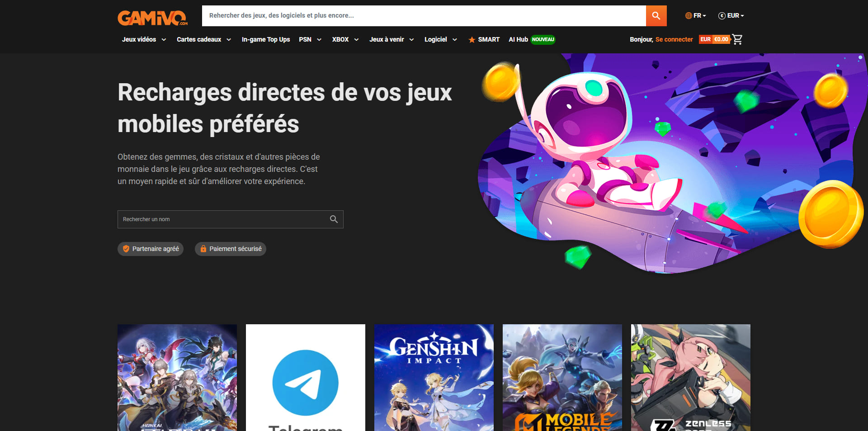868x431 pixels.
Task: Click the NOUVEAU badge
Action: coord(543,39)
